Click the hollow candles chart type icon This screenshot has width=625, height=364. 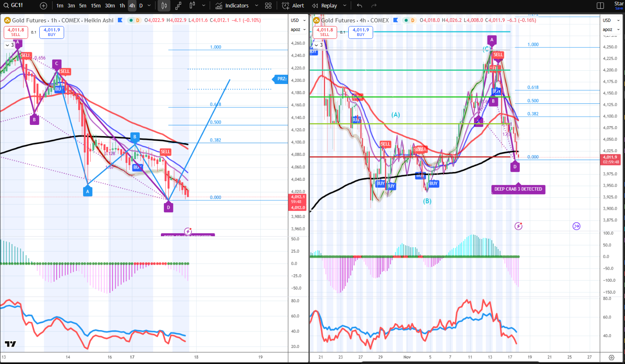192,6
